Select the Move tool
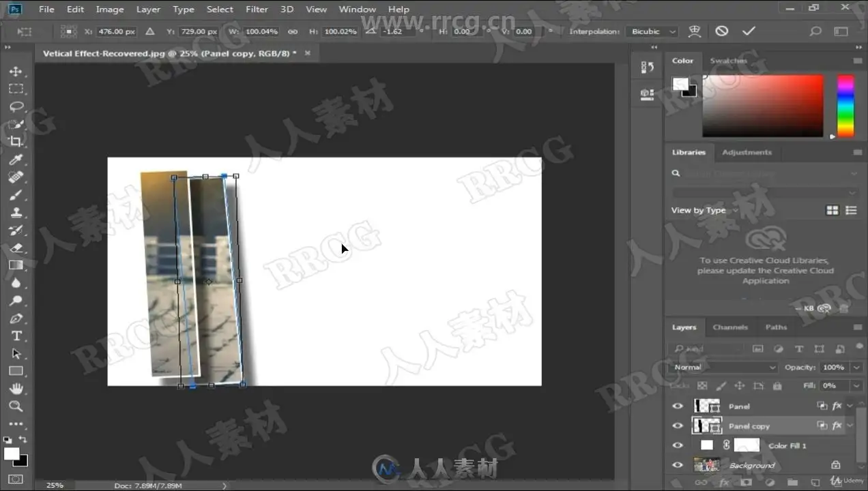Viewport: 868px width, 491px height. point(16,71)
